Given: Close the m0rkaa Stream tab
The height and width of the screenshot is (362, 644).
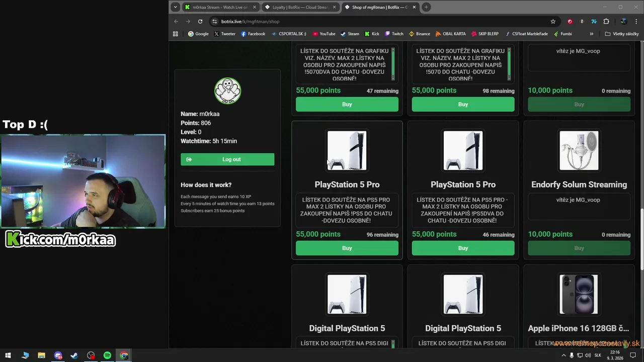Looking at the screenshot, I should coord(255,7).
